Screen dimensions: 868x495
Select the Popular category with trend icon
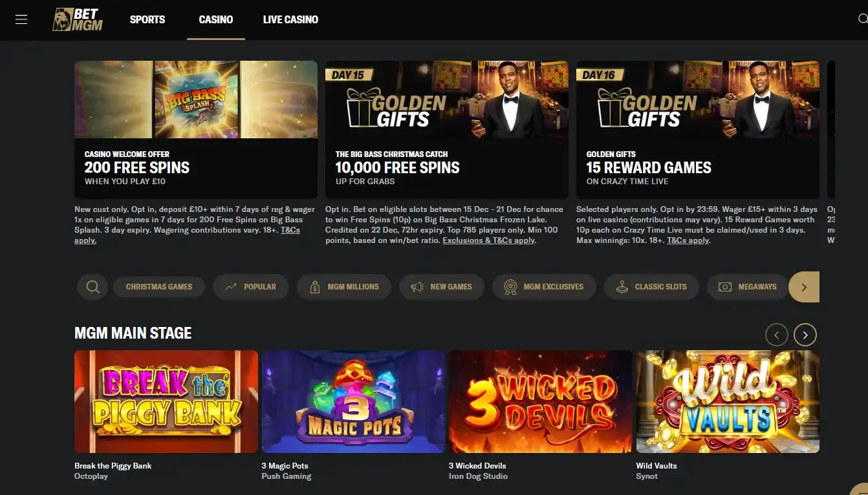250,287
